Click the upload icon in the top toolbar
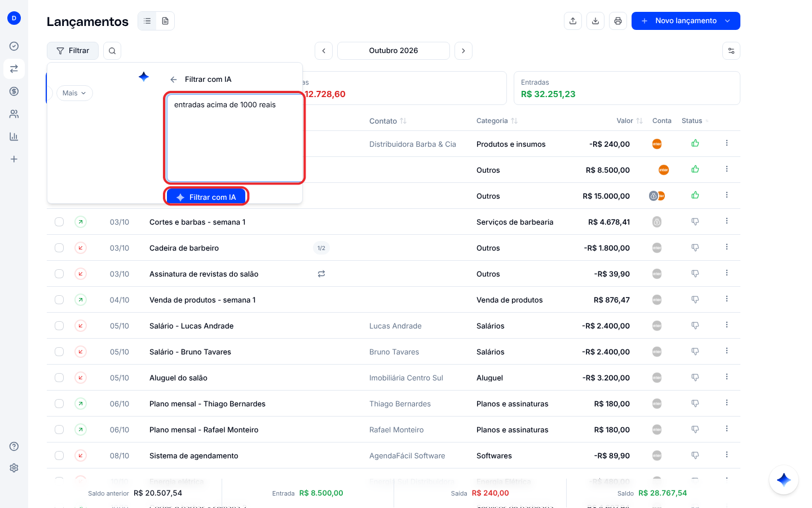Screen dimensions: 812x508 pos(573,21)
